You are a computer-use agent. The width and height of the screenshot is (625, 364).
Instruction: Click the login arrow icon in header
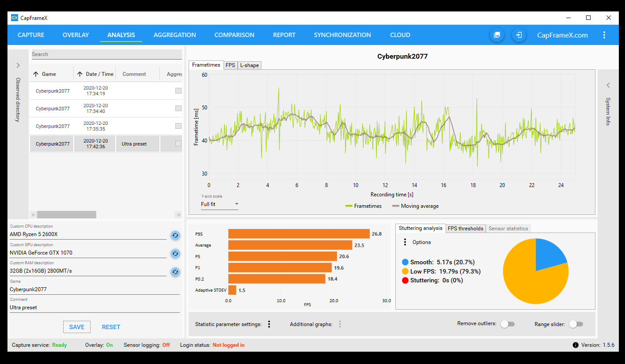pos(519,35)
